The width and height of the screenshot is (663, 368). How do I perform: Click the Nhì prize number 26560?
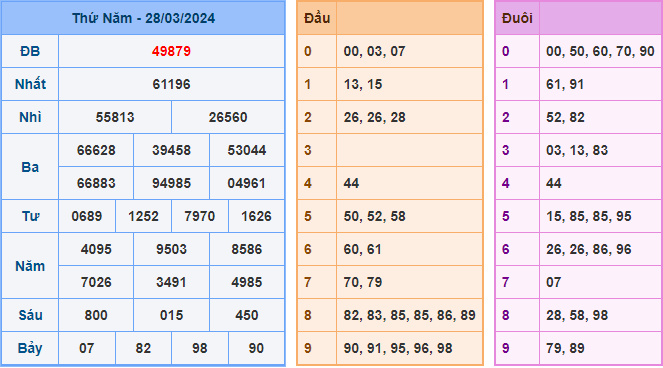228,117
